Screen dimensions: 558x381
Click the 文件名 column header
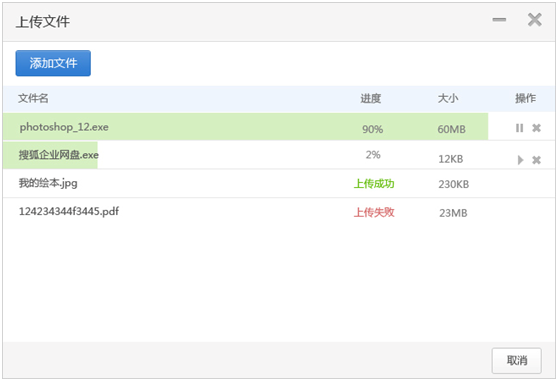point(33,98)
